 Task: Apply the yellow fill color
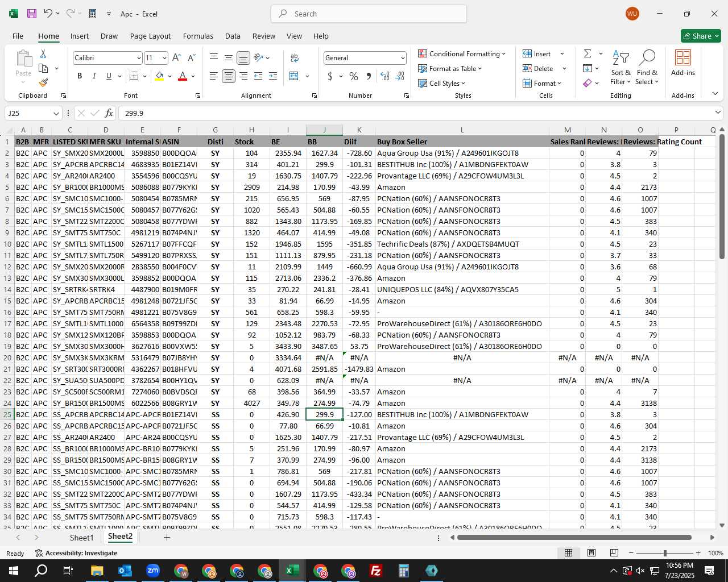point(160,76)
